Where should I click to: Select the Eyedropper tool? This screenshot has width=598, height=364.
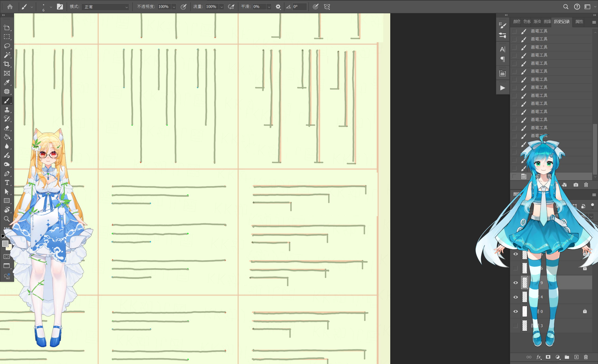pyautogui.click(x=7, y=82)
